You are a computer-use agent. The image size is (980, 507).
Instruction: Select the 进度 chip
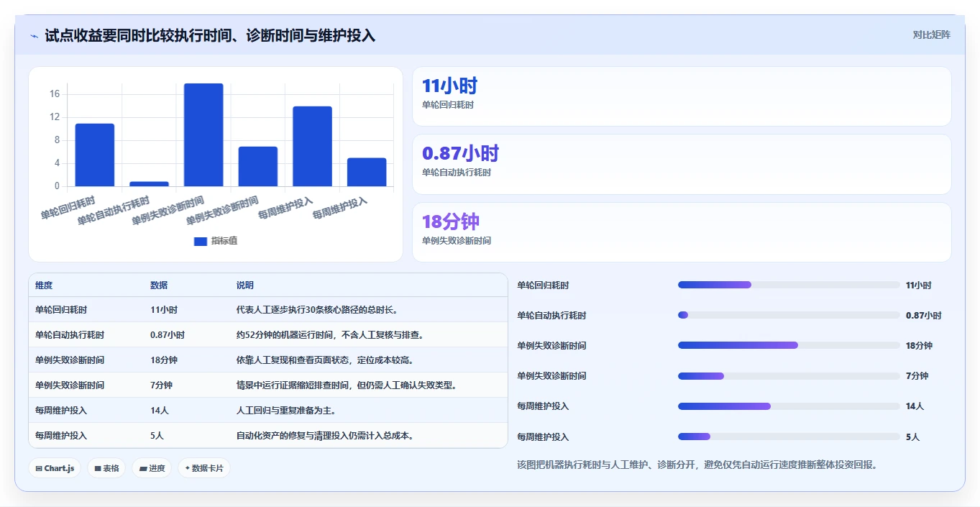pyautogui.click(x=152, y=468)
